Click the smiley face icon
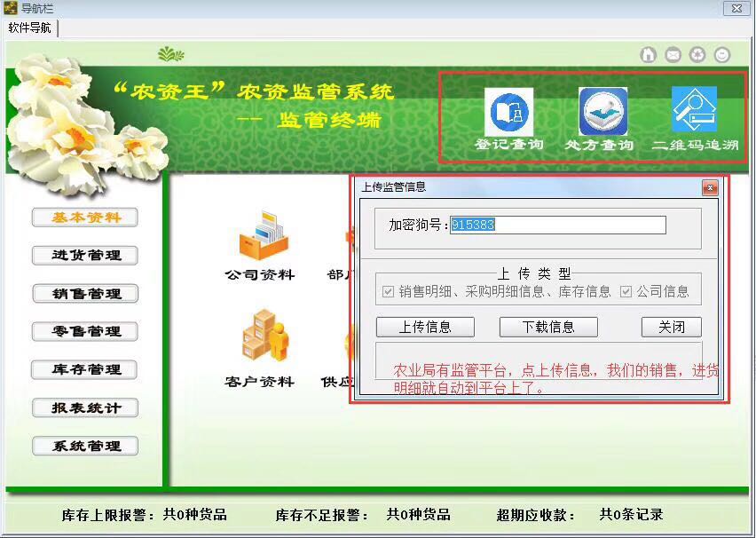Screen dimensions: 756x538 (x=722, y=55)
